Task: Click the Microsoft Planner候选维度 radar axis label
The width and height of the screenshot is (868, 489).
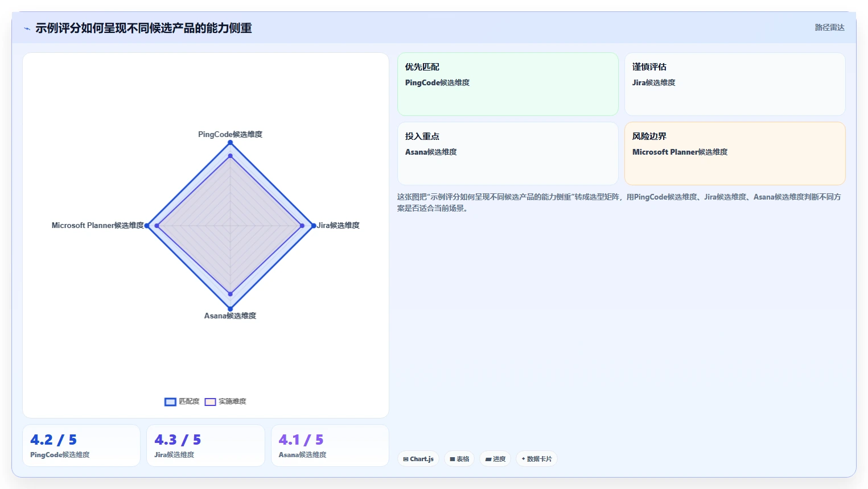Action: 98,225
